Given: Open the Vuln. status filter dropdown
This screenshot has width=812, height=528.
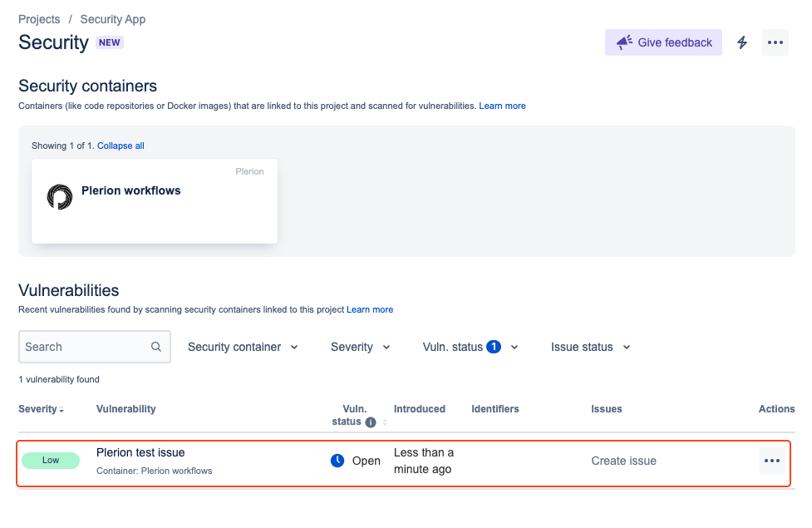Looking at the screenshot, I should [x=470, y=348].
